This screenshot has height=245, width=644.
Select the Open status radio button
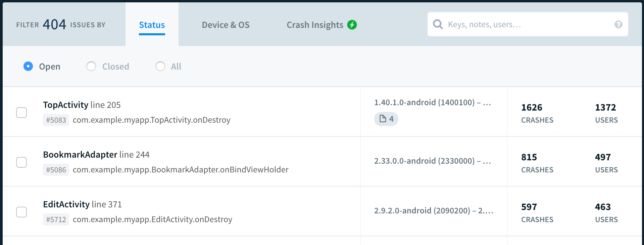pos(28,66)
